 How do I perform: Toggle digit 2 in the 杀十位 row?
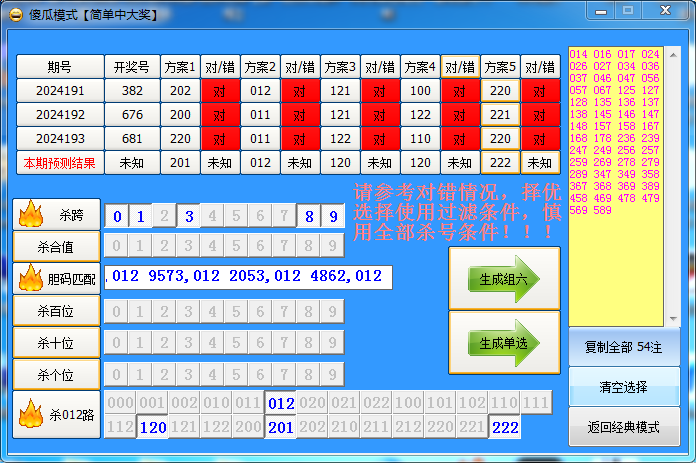pyautogui.click(x=165, y=343)
